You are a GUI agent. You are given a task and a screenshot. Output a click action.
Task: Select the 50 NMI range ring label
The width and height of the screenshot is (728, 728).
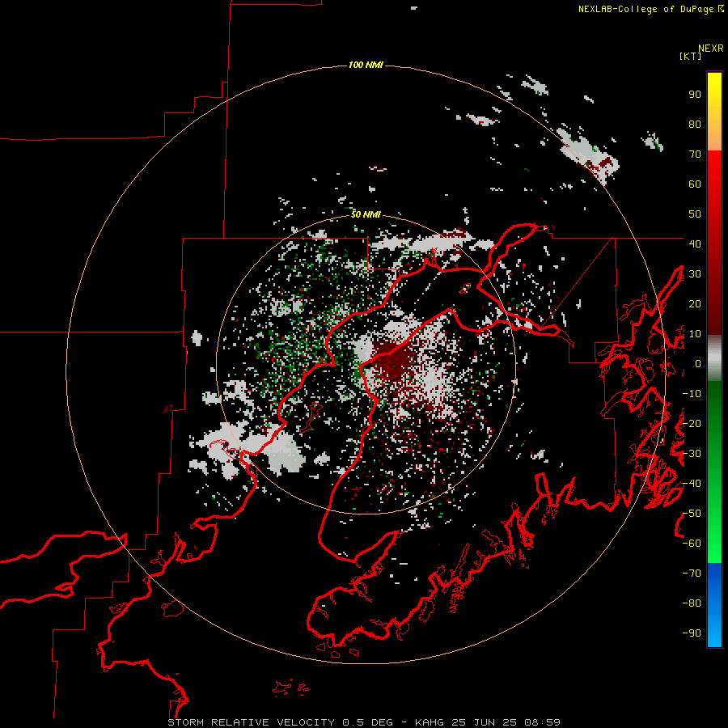point(366,214)
